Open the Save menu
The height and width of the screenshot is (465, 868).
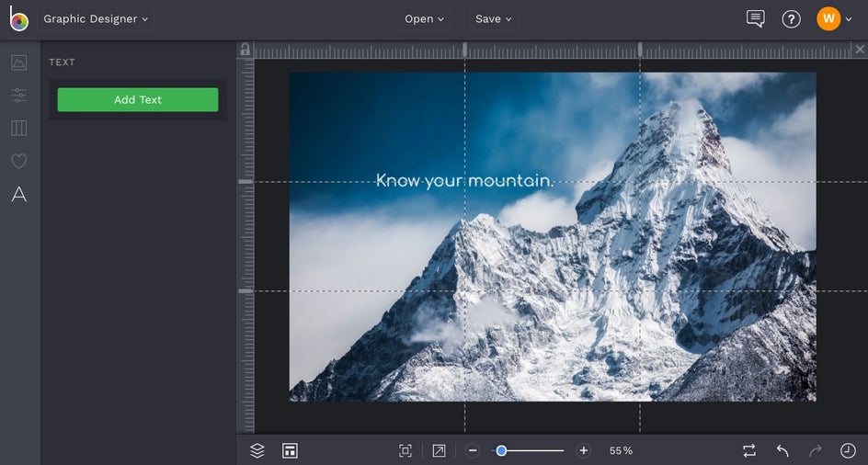(x=493, y=18)
